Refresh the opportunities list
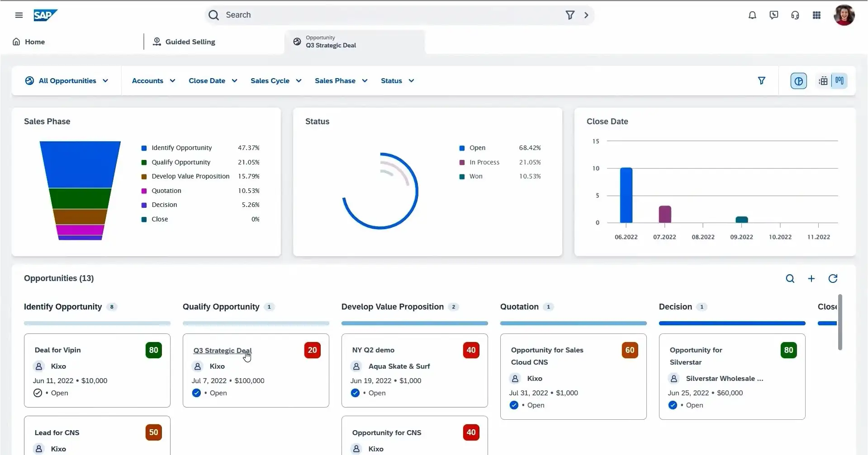 click(832, 278)
